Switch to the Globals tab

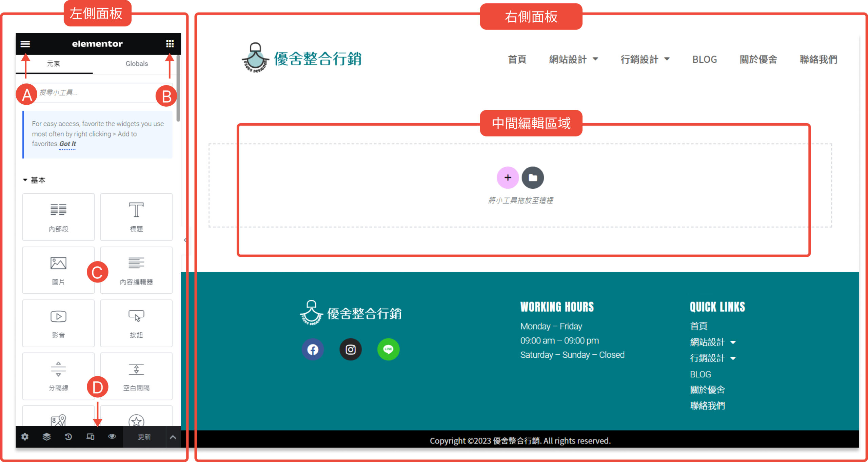[x=137, y=64]
